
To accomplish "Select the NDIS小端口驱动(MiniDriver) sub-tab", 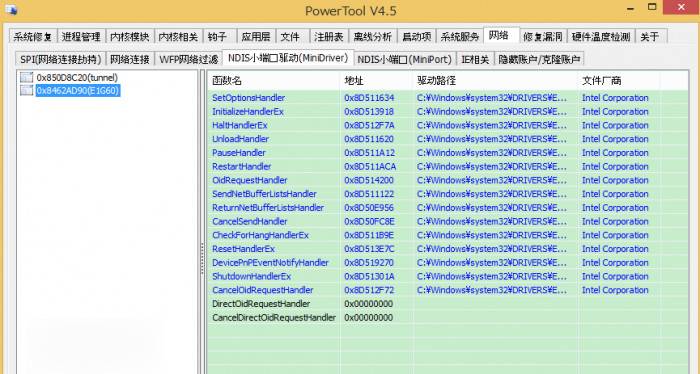I will point(288,58).
